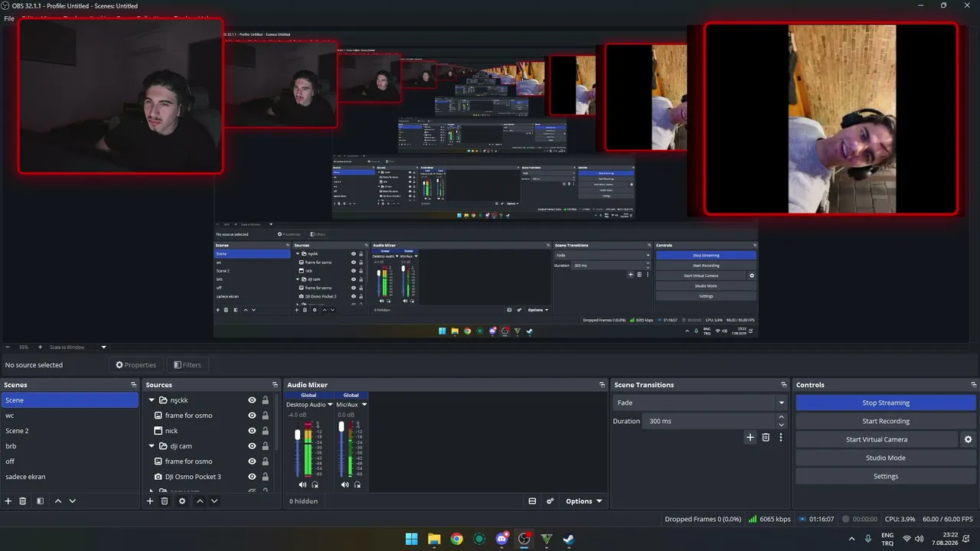Mute the Mic/Aux speaker icon
This screenshot has height=551, width=980.
345,484
